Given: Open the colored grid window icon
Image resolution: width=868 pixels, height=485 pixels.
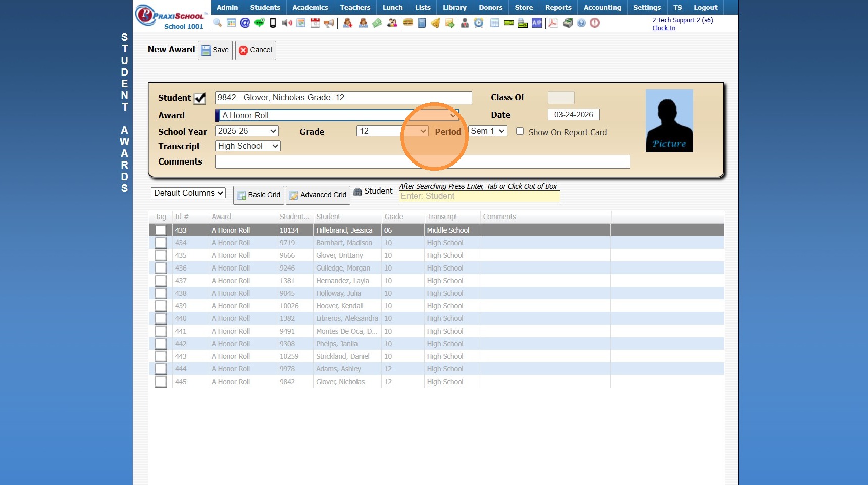Looking at the screenshot, I should click(231, 23).
